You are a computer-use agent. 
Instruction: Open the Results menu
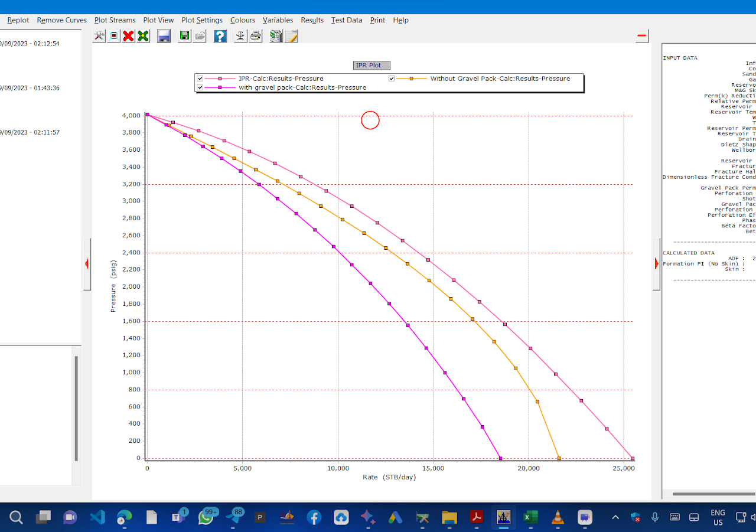tap(312, 20)
